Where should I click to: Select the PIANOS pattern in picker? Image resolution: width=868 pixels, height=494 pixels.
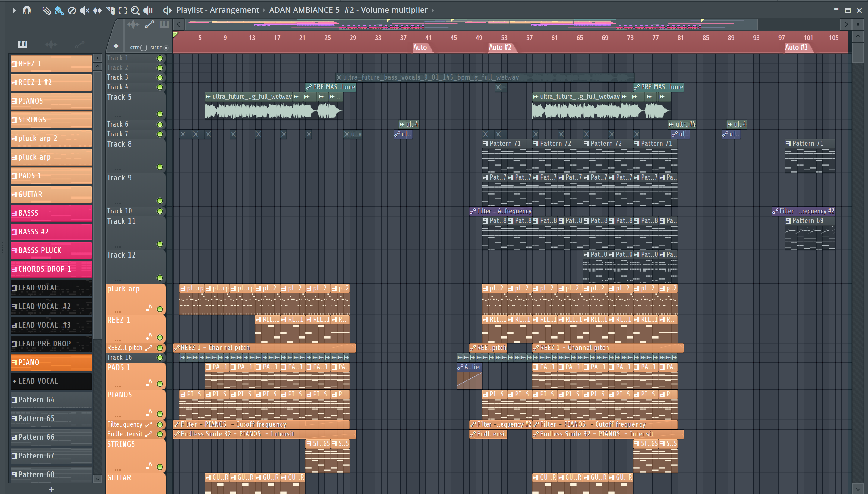pos(51,101)
